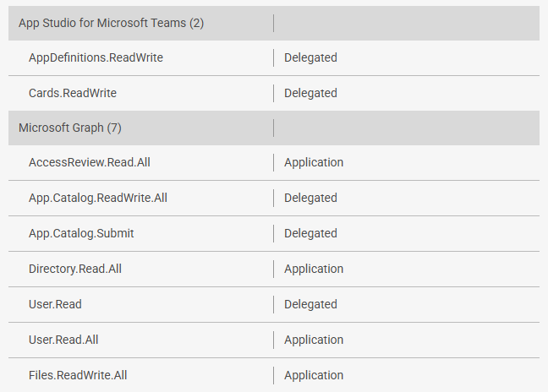Image resolution: width=548 pixels, height=392 pixels.
Task: Click Application type for Files.ReadWrite.All
Action: tap(314, 375)
